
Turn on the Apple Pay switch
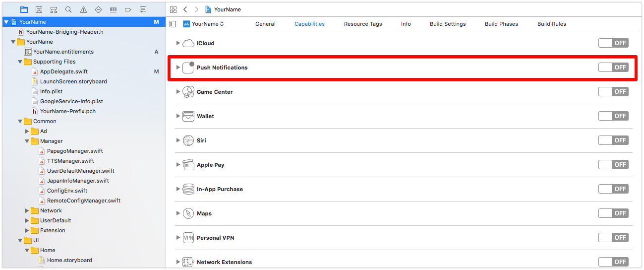pos(613,165)
